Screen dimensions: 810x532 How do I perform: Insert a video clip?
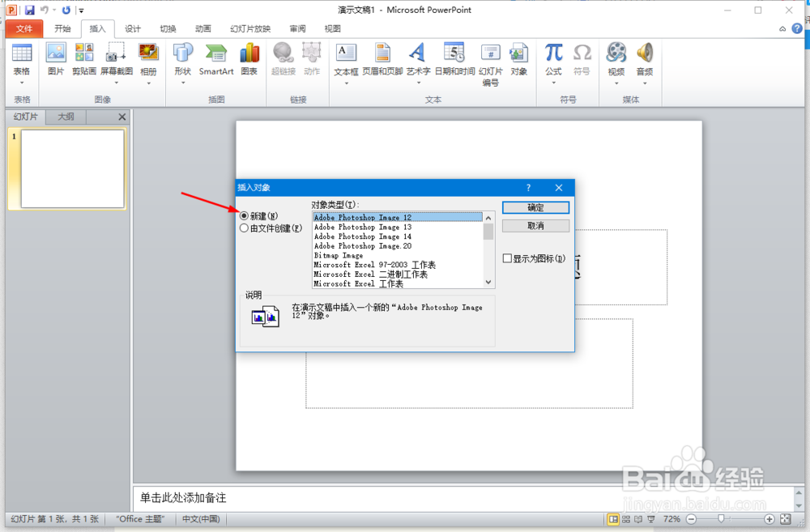point(616,59)
